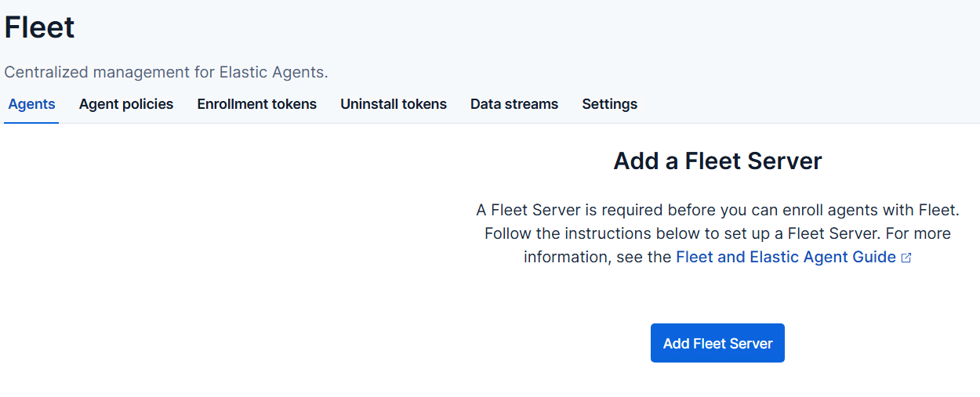
Task: Click the line starting "A Fleet Server is required"
Action: [x=717, y=210]
